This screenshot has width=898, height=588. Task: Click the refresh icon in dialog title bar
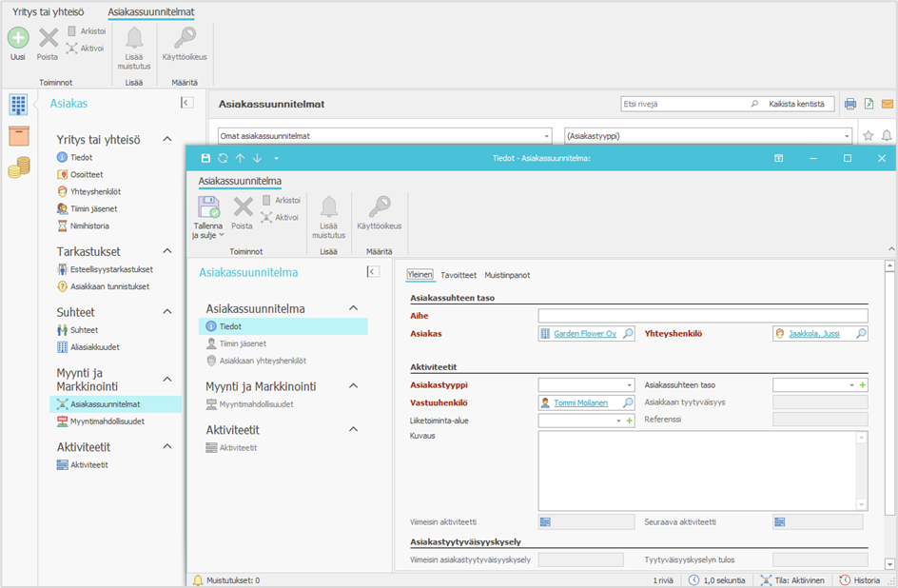coord(223,158)
